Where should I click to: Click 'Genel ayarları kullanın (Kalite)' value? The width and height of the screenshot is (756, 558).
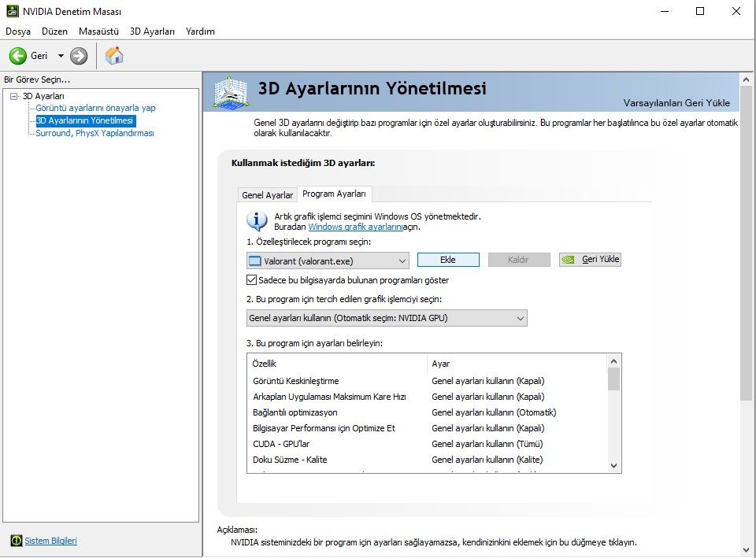[x=487, y=460]
